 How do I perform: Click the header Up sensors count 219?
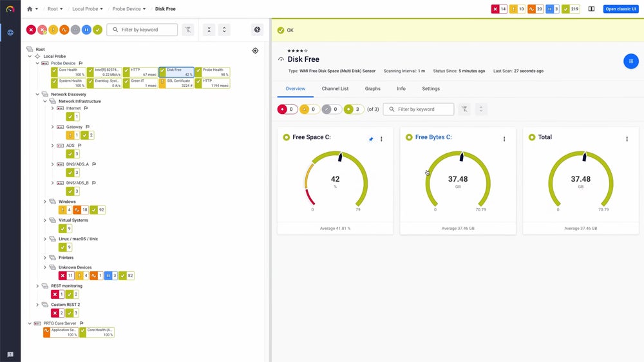click(x=571, y=8)
